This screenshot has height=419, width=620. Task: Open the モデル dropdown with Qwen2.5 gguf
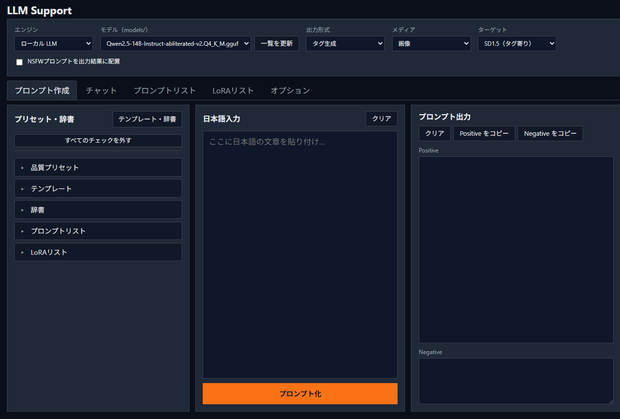pos(176,43)
